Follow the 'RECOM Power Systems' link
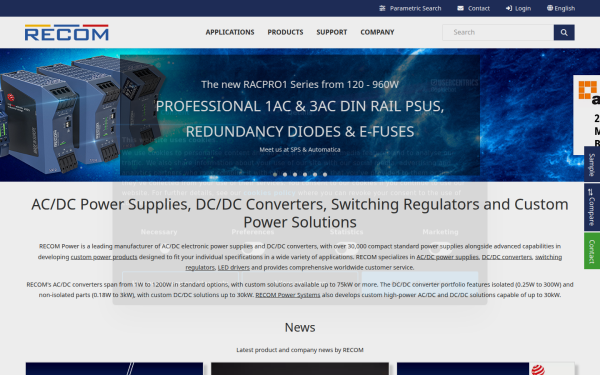 pos(288,295)
